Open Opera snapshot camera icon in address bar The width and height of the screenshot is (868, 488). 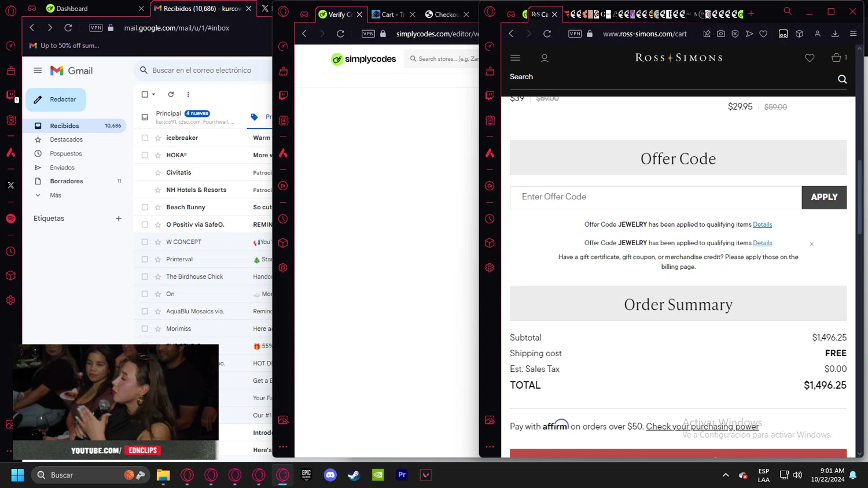pos(720,34)
